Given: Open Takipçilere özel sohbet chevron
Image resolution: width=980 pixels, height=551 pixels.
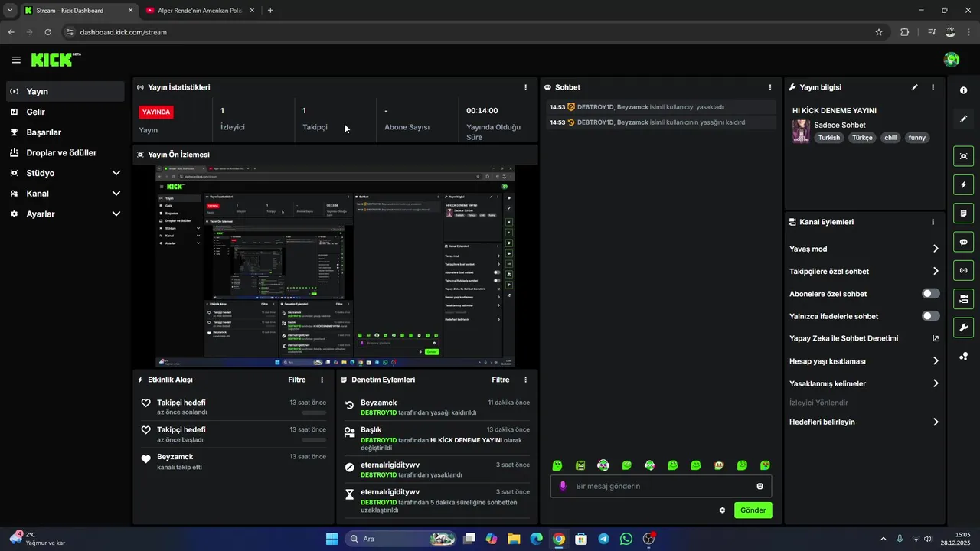Looking at the screenshot, I should [x=936, y=271].
